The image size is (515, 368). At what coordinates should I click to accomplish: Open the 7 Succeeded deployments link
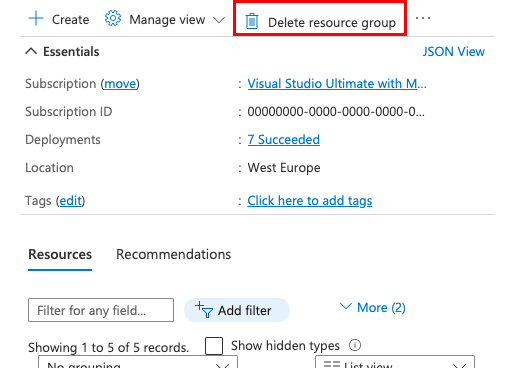click(284, 139)
